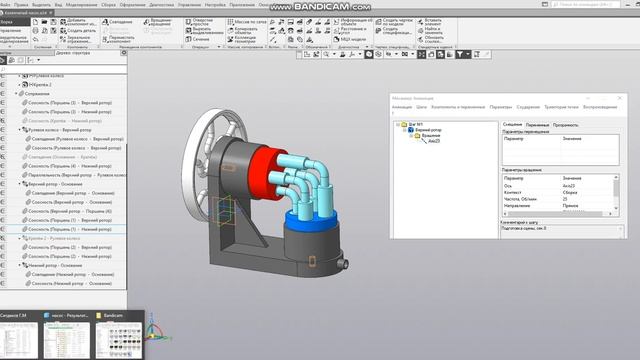Click Обновить ссылки tool
The height and width of the screenshot is (360, 640).
pyautogui.click(x=431, y=39)
